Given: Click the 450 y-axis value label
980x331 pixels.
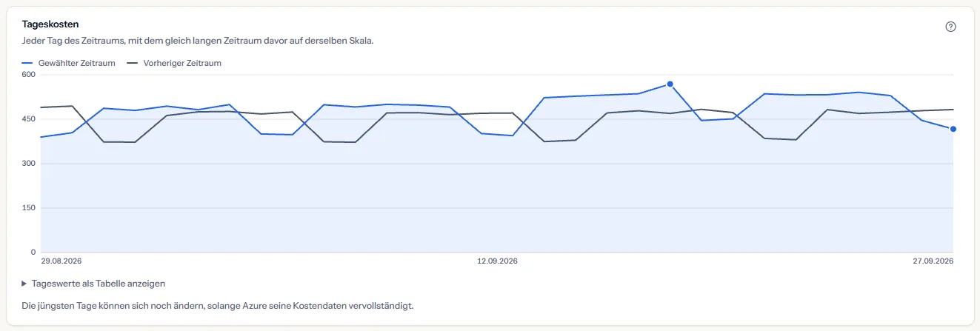Looking at the screenshot, I should [29, 119].
